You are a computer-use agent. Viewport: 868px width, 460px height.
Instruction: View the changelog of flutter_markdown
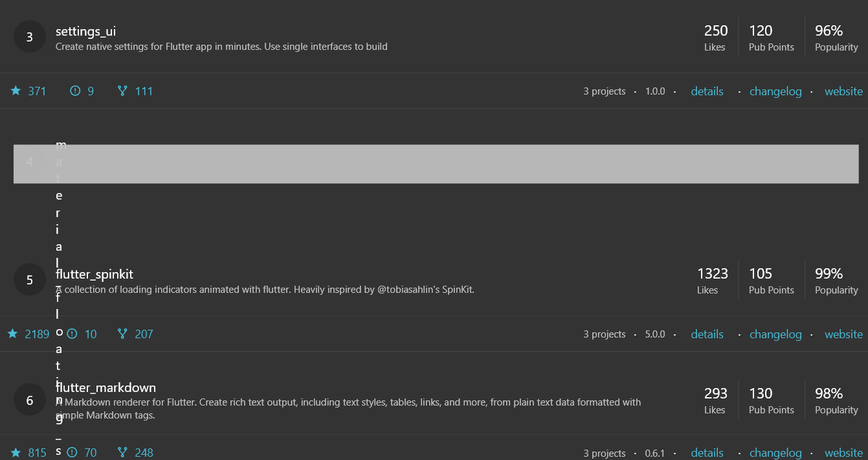[x=775, y=452]
